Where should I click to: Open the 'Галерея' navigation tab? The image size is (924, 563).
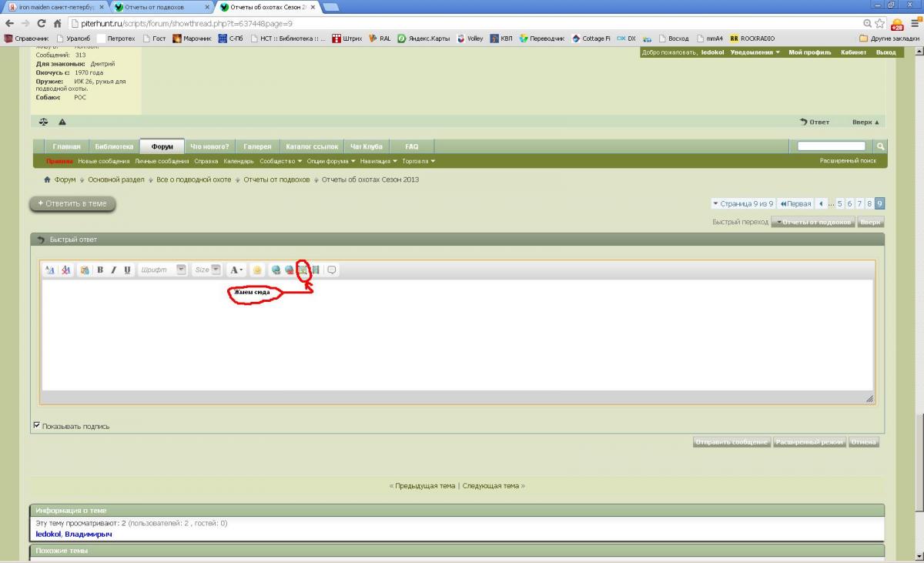click(257, 146)
